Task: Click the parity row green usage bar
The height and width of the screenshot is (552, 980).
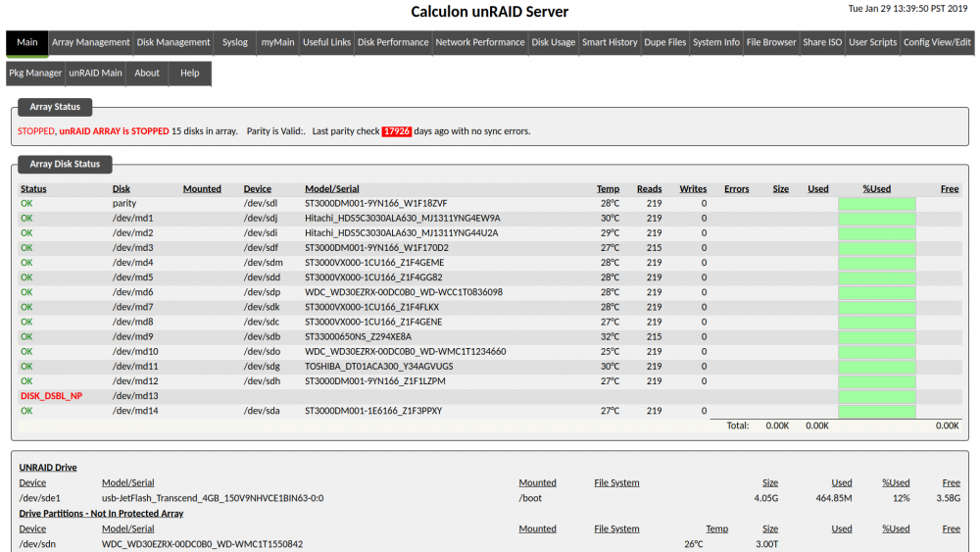Action: tap(877, 204)
